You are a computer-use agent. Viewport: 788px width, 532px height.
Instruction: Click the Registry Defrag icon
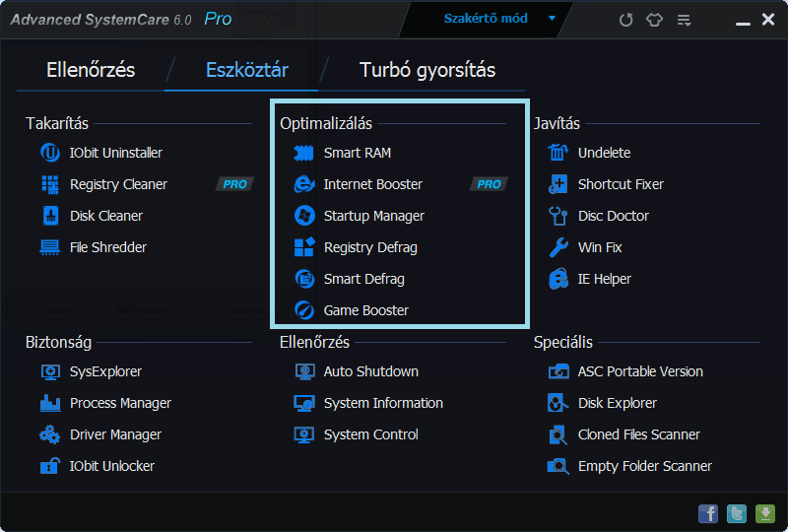pyautogui.click(x=304, y=247)
